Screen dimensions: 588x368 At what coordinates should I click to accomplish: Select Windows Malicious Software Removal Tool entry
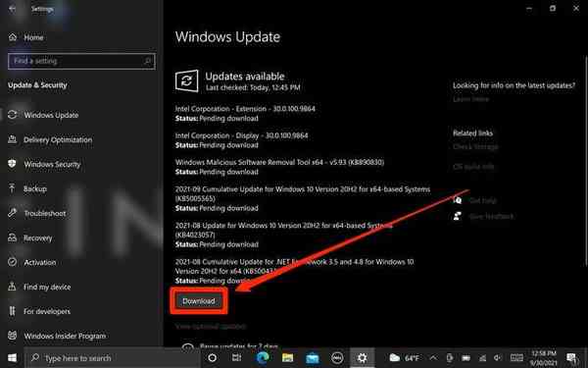click(279, 167)
